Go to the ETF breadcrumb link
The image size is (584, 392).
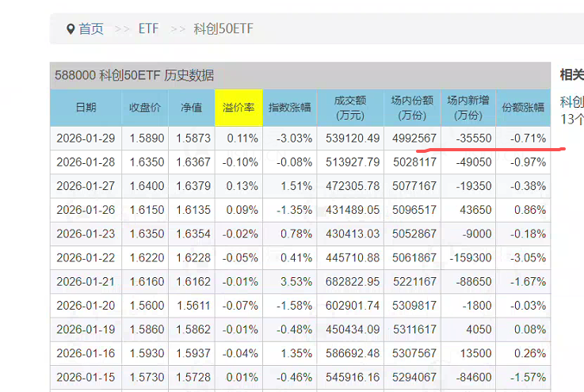pos(148,29)
